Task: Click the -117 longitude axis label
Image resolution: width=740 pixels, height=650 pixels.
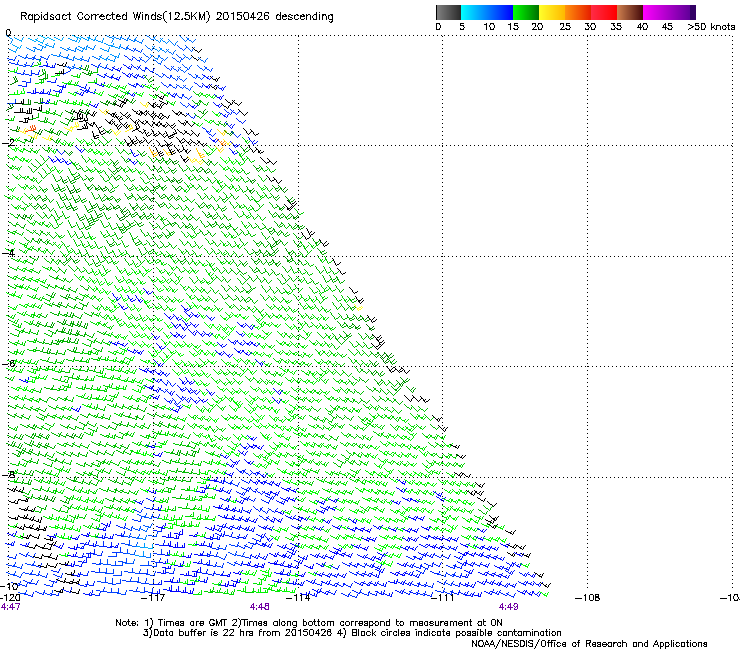Action: pyautogui.click(x=154, y=598)
